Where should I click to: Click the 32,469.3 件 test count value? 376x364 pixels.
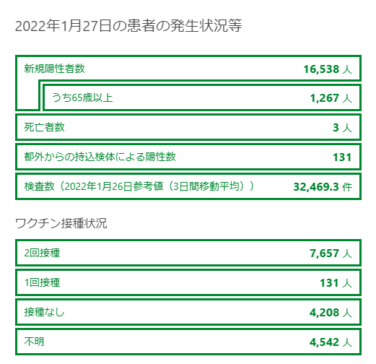coord(322,187)
